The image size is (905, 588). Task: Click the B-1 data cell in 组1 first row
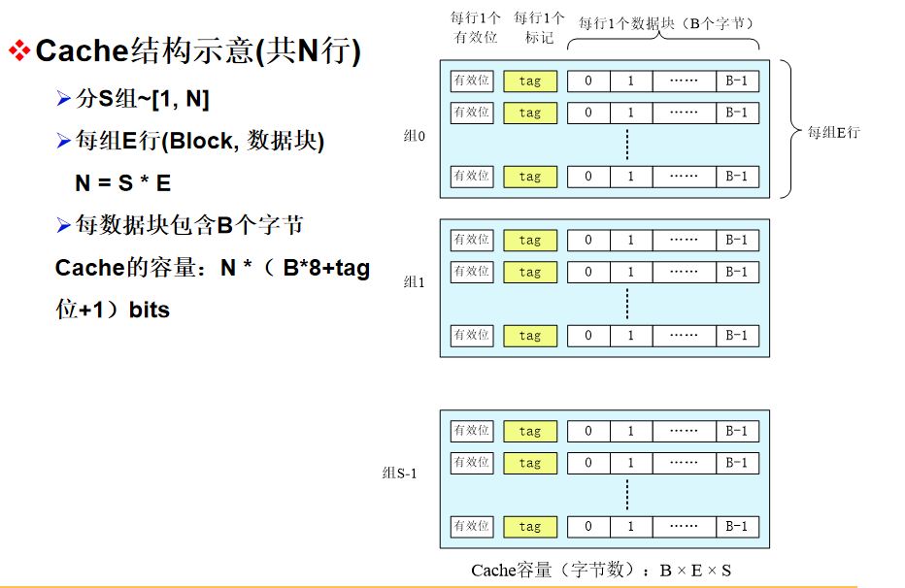737,241
